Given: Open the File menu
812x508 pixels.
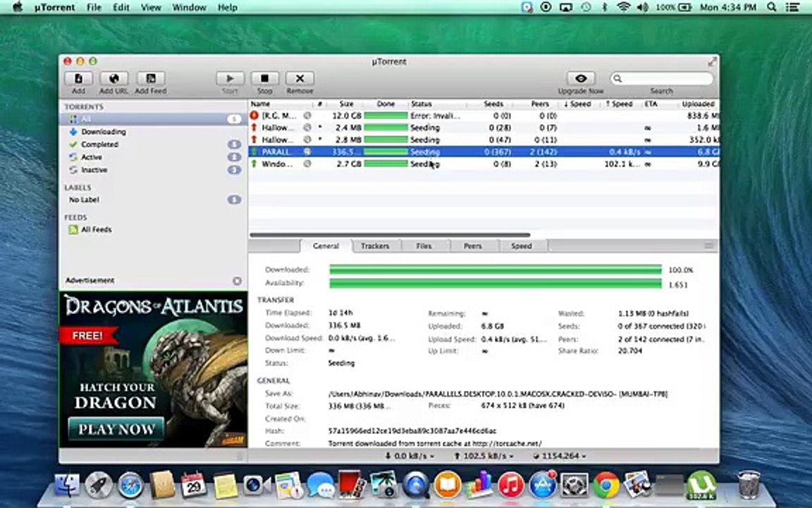Looking at the screenshot, I should click(94, 7).
